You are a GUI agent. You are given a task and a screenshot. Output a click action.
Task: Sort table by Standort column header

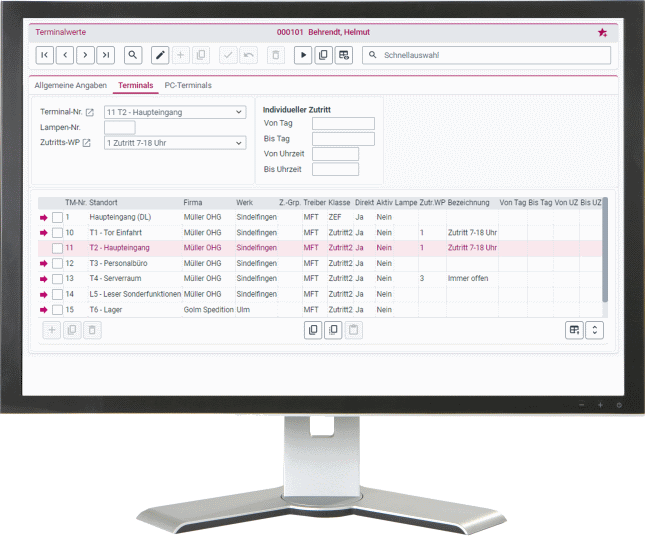(x=104, y=202)
